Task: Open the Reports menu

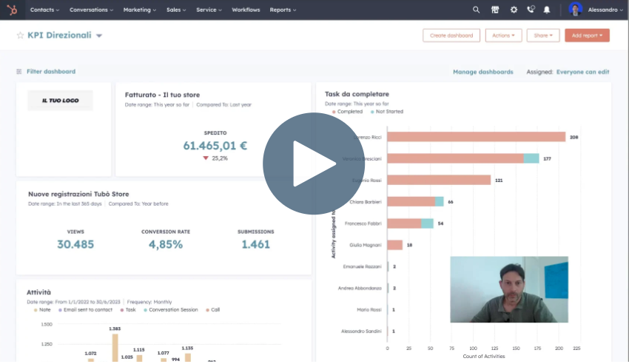Action: [283, 10]
